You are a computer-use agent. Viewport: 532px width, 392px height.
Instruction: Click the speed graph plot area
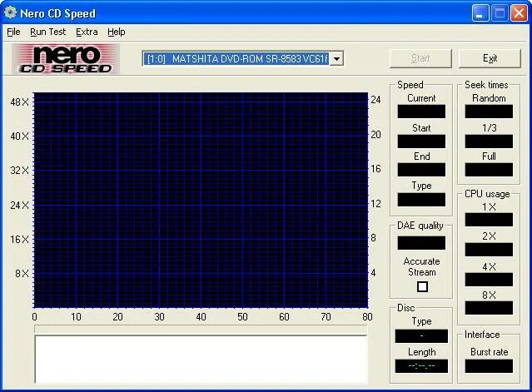point(201,200)
